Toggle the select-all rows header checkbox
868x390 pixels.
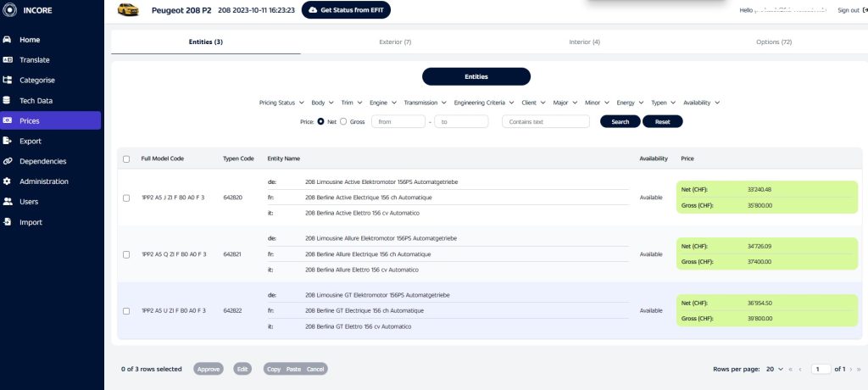(x=126, y=159)
